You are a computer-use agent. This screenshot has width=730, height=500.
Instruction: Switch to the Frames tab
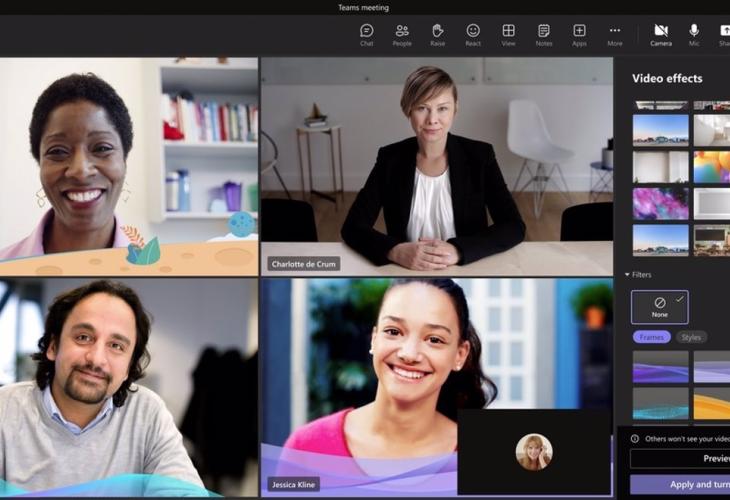[x=651, y=337]
